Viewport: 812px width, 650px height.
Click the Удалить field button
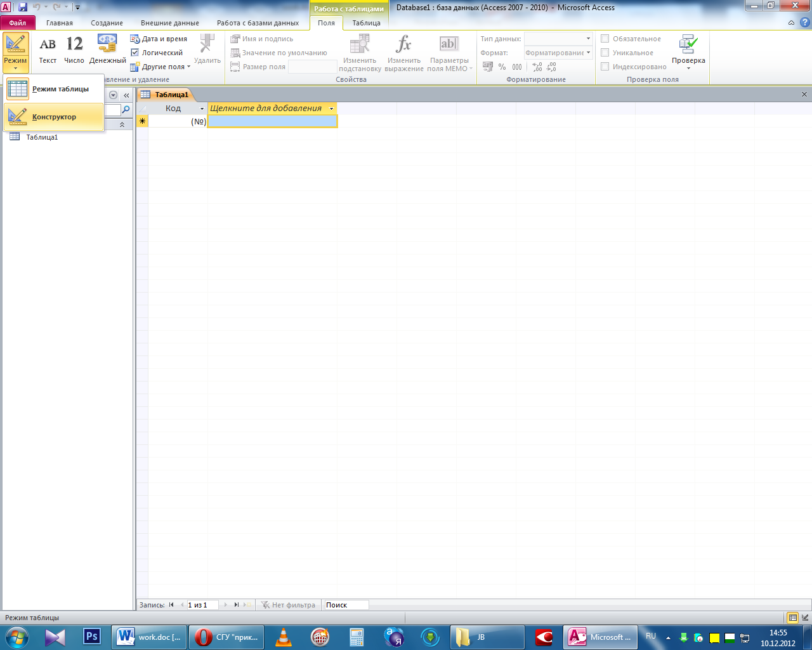[207, 50]
